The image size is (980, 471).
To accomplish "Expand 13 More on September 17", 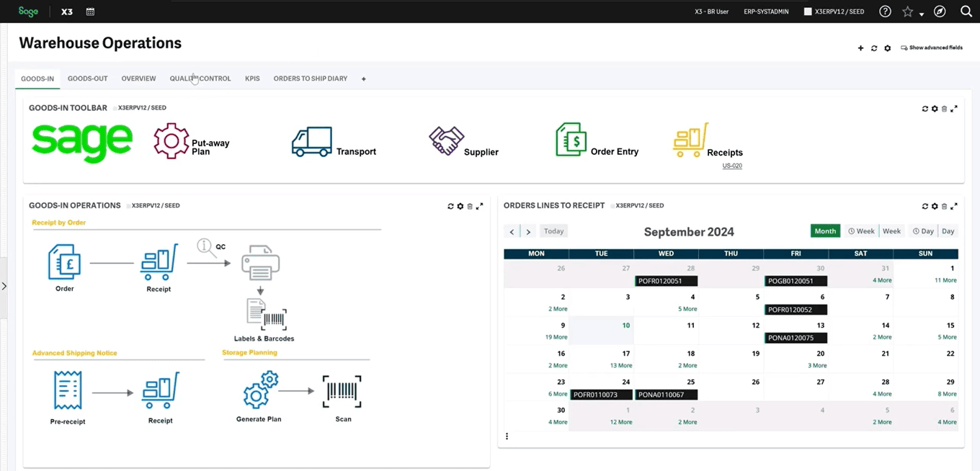I will 621,365.
